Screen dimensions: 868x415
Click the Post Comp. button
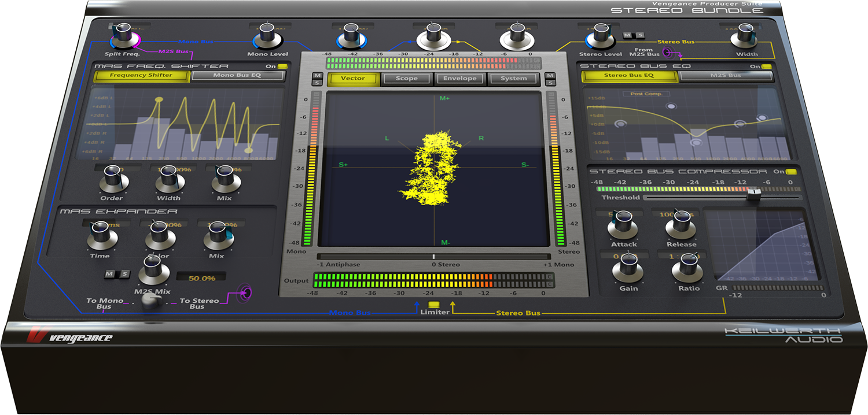(646, 94)
